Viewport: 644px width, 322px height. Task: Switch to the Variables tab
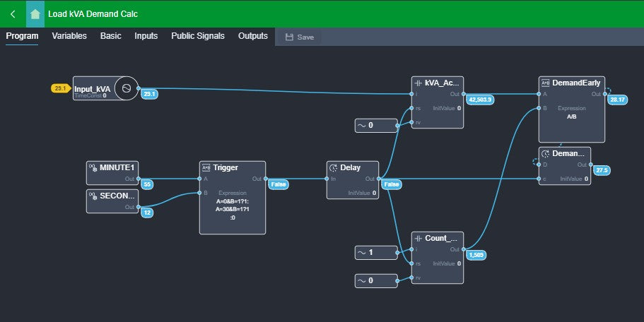pos(69,36)
